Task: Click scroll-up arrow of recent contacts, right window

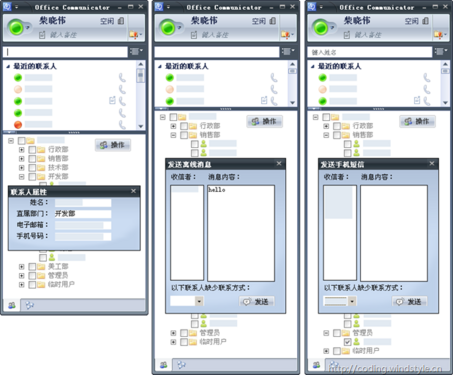Action: coord(445,64)
